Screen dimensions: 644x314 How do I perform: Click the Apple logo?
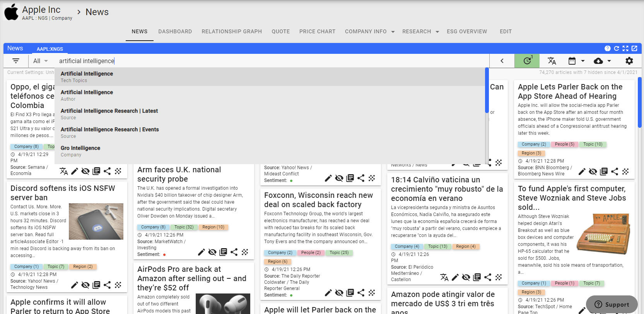point(11,12)
